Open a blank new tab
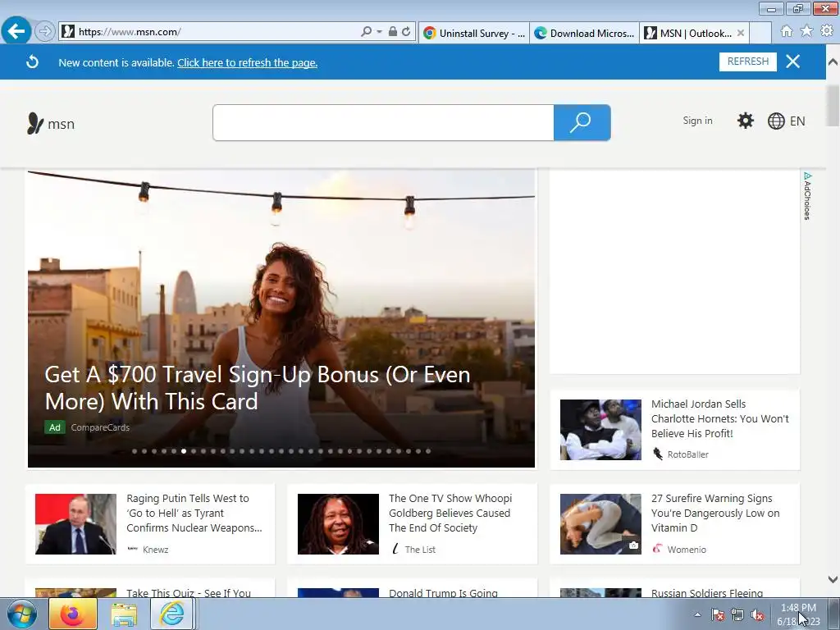Viewport: 840px width, 630px height. [x=760, y=33]
